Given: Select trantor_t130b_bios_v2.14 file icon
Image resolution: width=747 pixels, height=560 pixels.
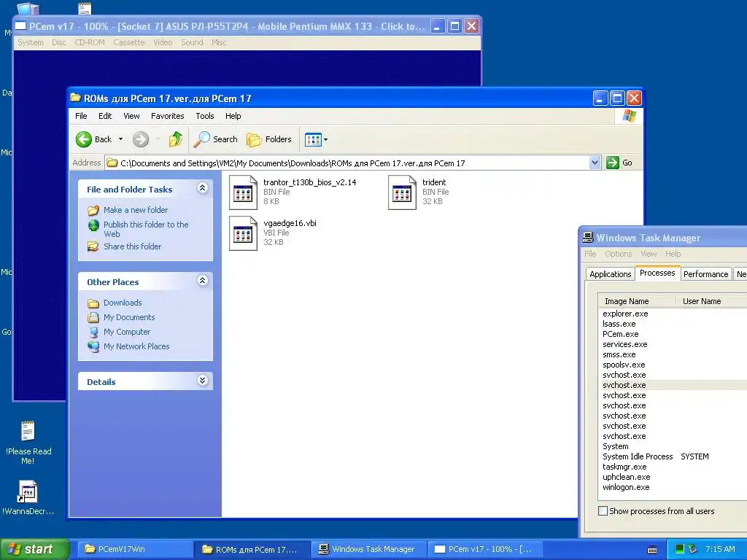Looking at the screenshot, I should pos(243,192).
